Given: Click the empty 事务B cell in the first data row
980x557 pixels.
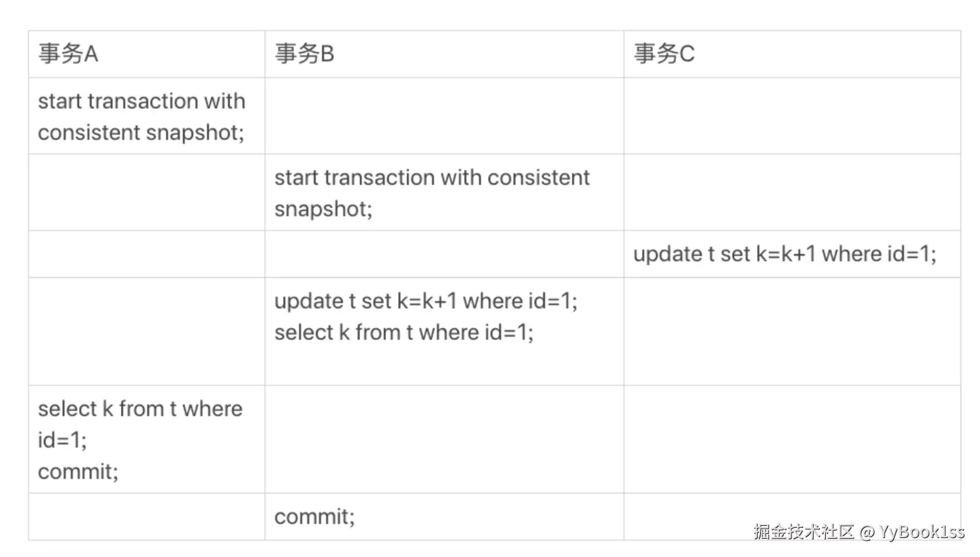Looking at the screenshot, I should click(x=444, y=116).
